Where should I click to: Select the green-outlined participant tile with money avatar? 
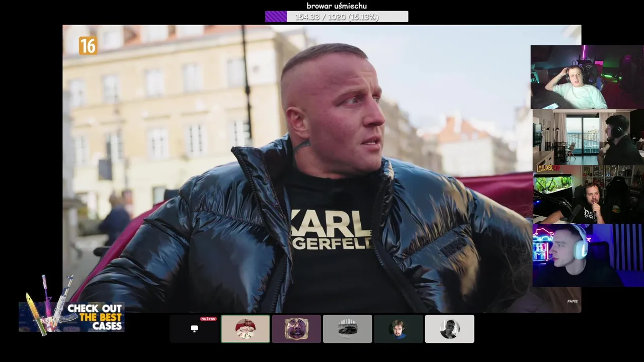tap(246, 329)
